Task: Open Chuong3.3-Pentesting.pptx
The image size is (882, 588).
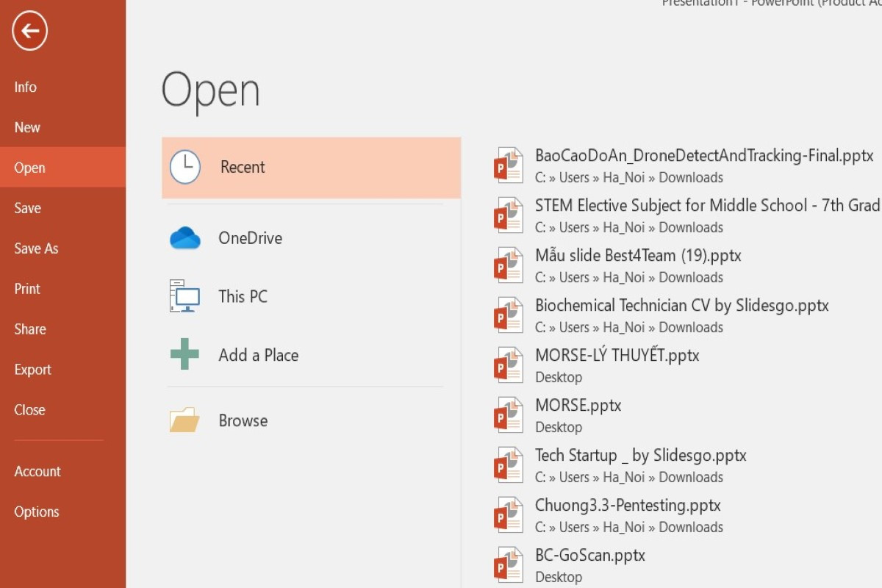Action: pyautogui.click(x=628, y=506)
